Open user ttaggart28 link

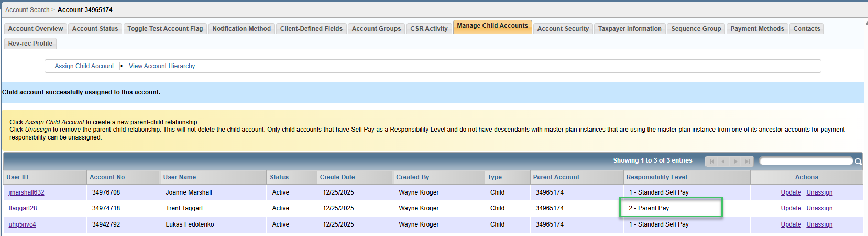tap(23, 208)
